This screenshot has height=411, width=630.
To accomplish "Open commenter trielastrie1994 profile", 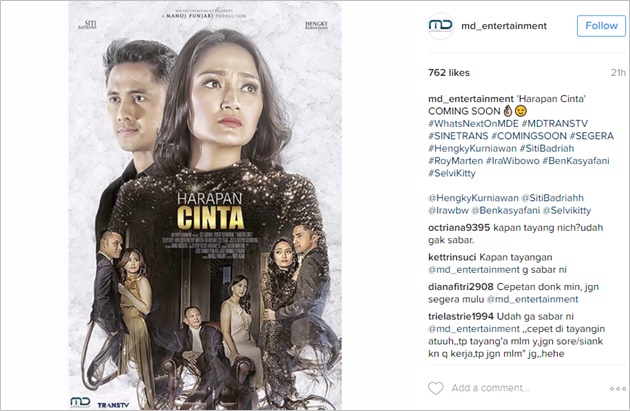I will 461,317.
